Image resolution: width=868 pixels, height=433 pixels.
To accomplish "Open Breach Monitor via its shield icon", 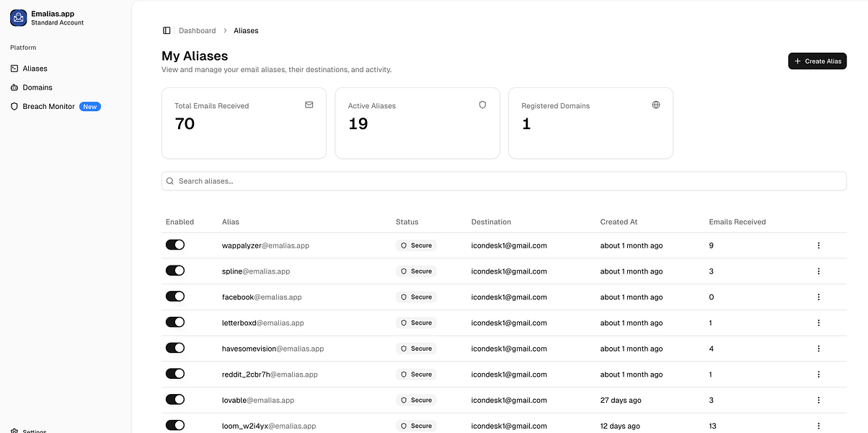I will (14, 106).
